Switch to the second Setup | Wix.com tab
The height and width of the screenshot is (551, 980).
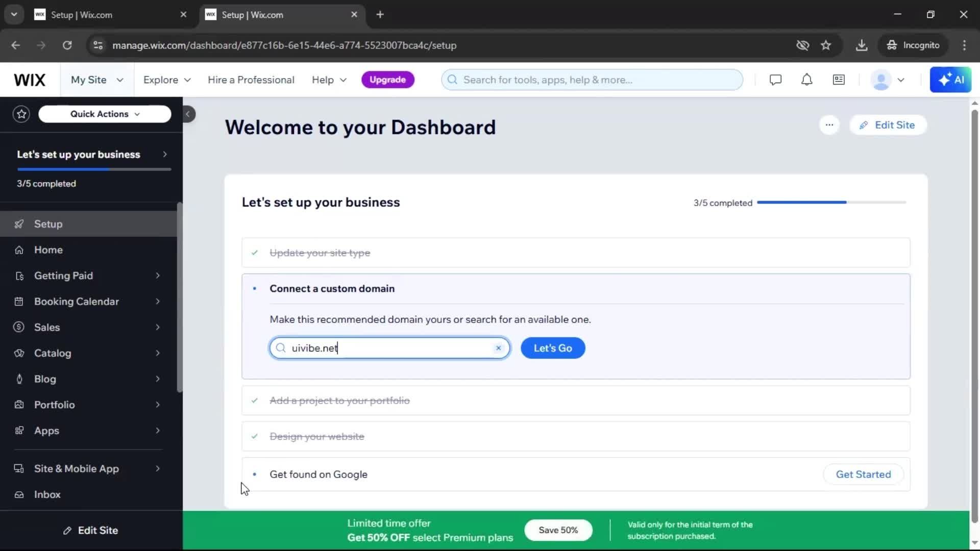click(281, 15)
